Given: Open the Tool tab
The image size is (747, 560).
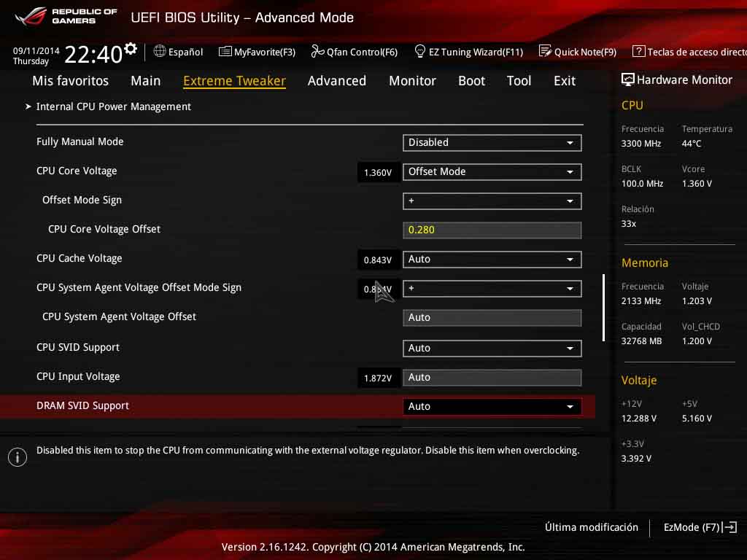Looking at the screenshot, I should (x=519, y=80).
